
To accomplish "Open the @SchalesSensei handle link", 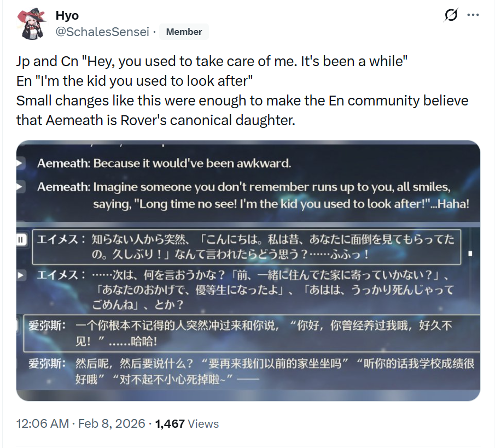I will 102,32.
